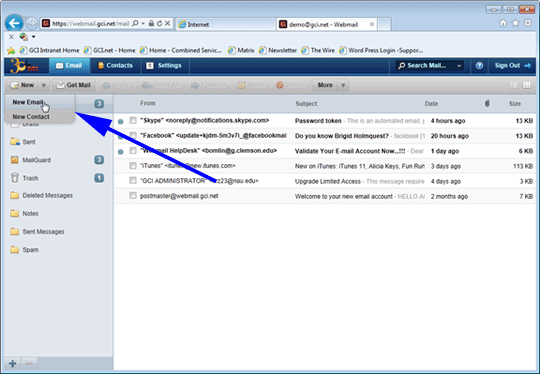Image resolution: width=540 pixels, height=374 pixels.
Task: Open The Wire bookmark
Action: coord(318,51)
